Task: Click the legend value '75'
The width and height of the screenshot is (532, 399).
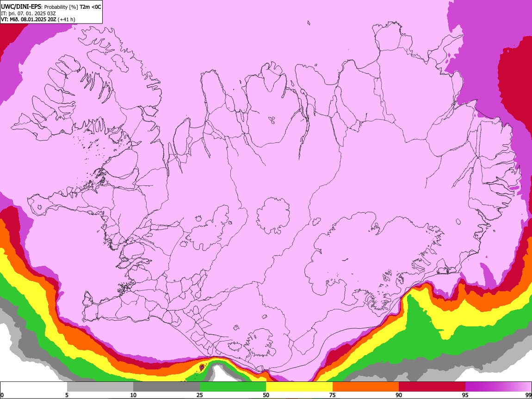Action: (333, 395)
